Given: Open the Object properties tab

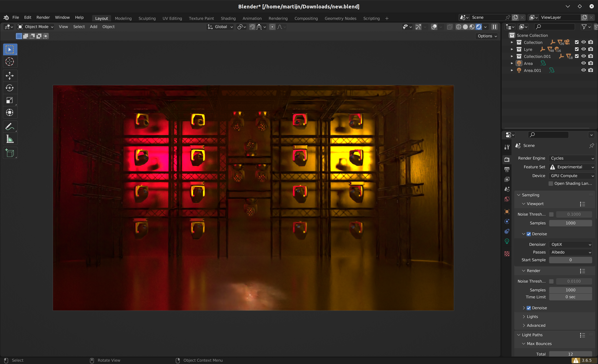Looking at the screenshot, I should tap(507, 211).
